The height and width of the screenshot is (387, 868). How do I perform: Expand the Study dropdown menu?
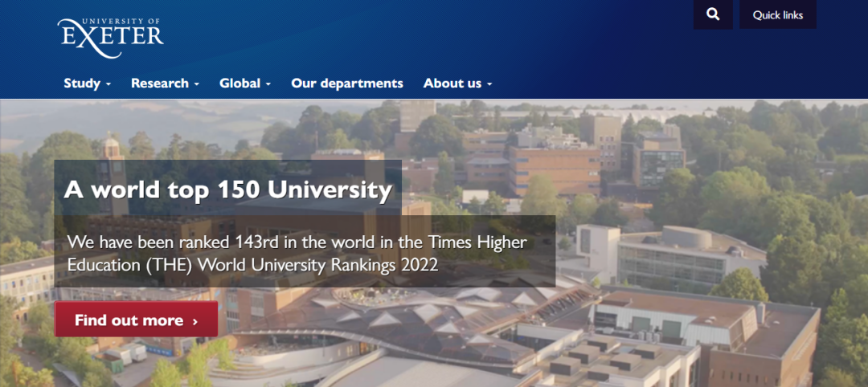pyautogui.click(x=88, y=84)
